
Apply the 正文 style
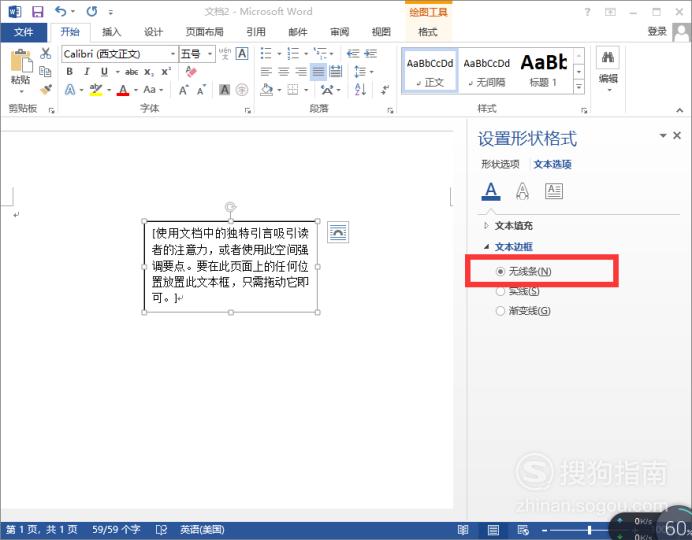click(x=430, y=71)
